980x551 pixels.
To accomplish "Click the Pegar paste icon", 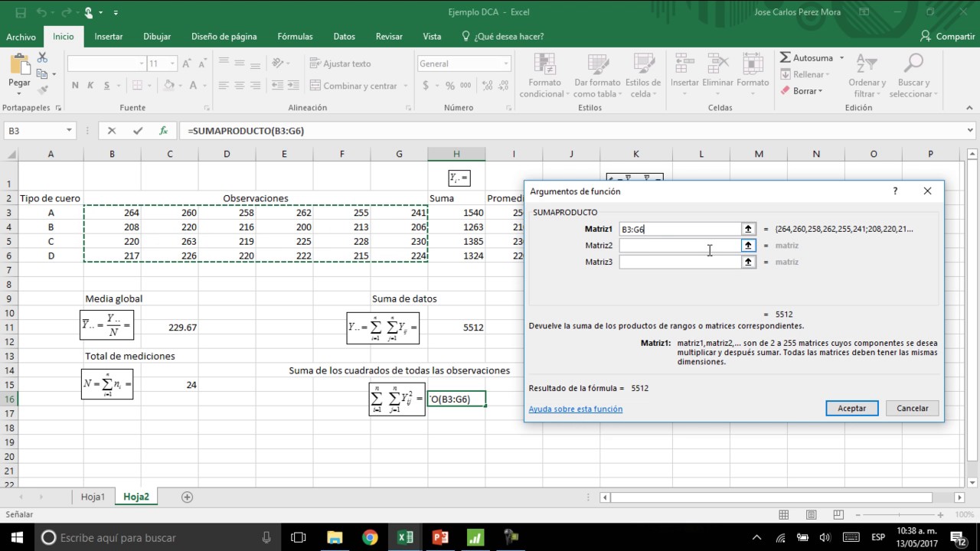I will point(19,64).
